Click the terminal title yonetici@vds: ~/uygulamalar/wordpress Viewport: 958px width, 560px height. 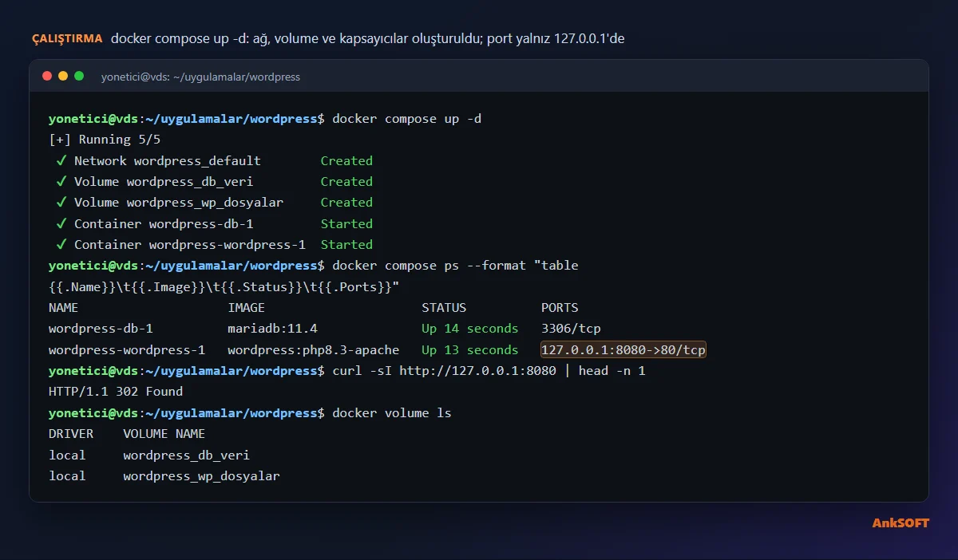tap(200, 77)
